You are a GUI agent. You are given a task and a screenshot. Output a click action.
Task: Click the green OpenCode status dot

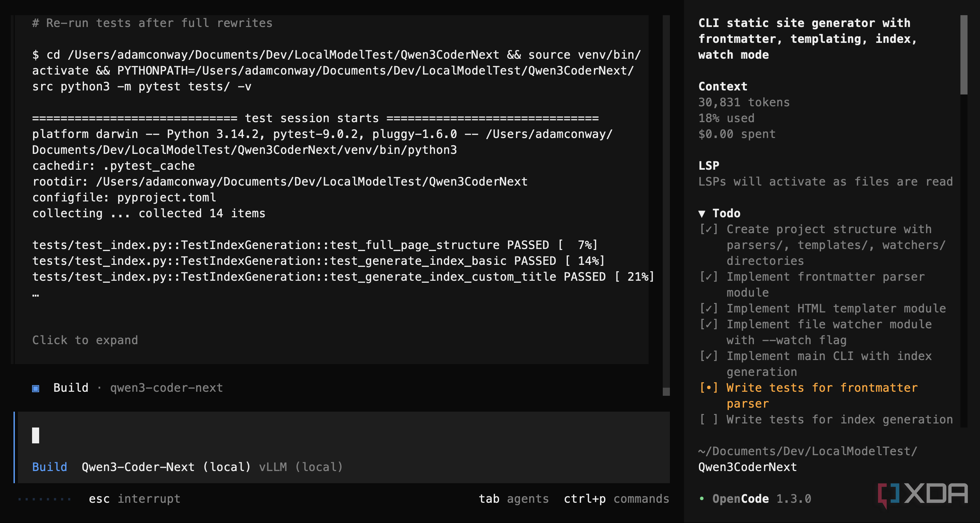[702, 499]
